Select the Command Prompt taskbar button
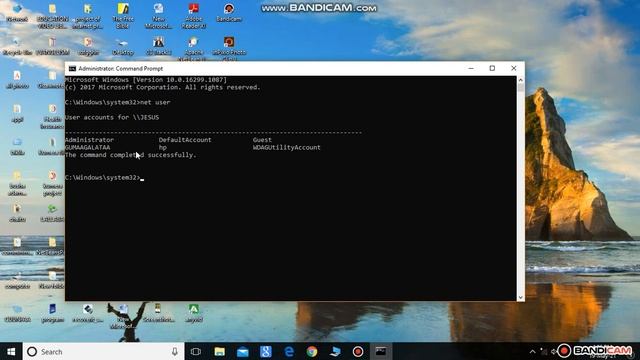Viewport: 640px width, 360px height. (x=381, y=351)
